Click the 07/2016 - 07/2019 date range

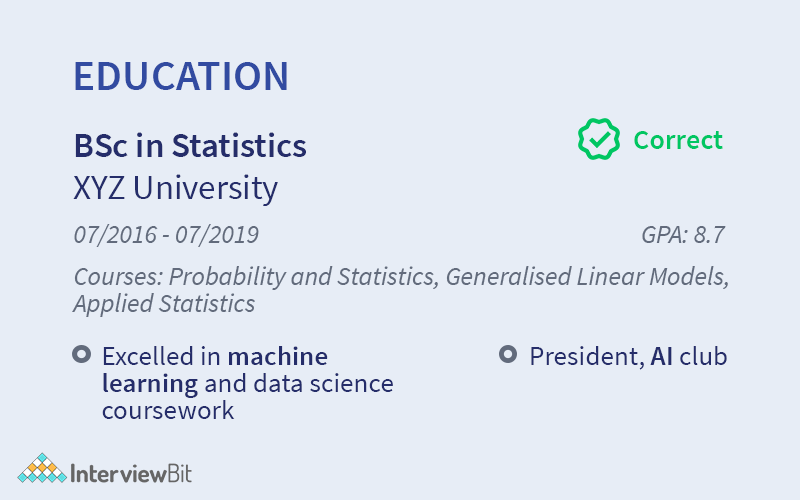[x=166, y=236]
